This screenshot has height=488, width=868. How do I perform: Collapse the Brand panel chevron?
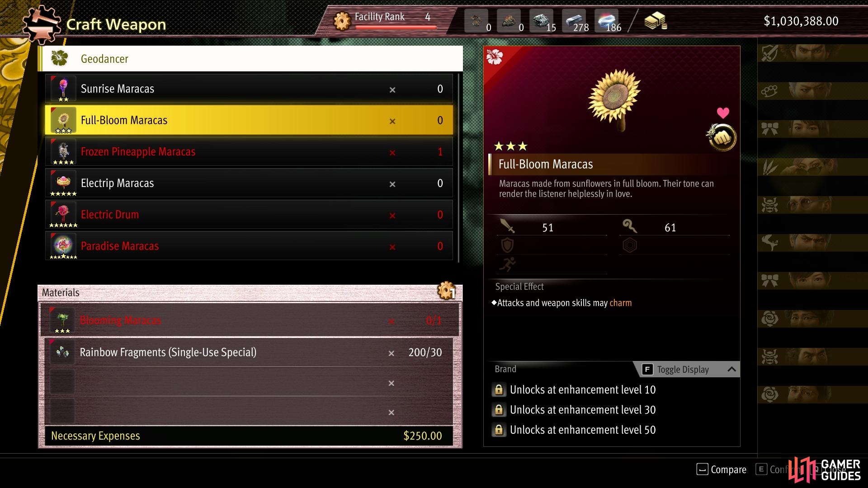coord(731,369)
